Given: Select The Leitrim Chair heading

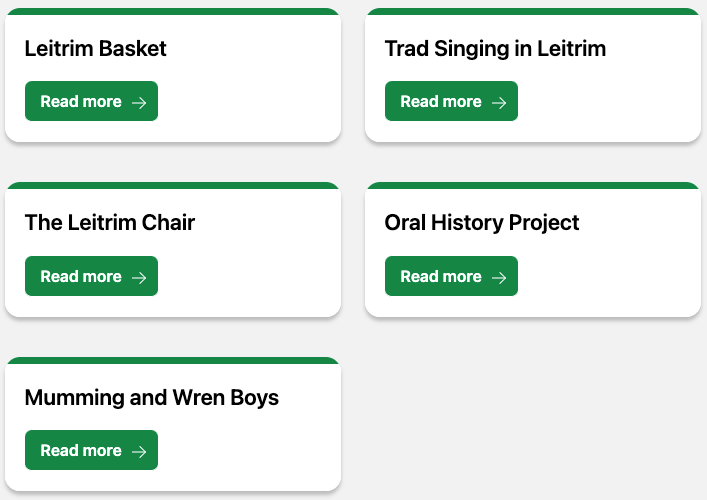Looking at the screenshot, I should (110, 223).
